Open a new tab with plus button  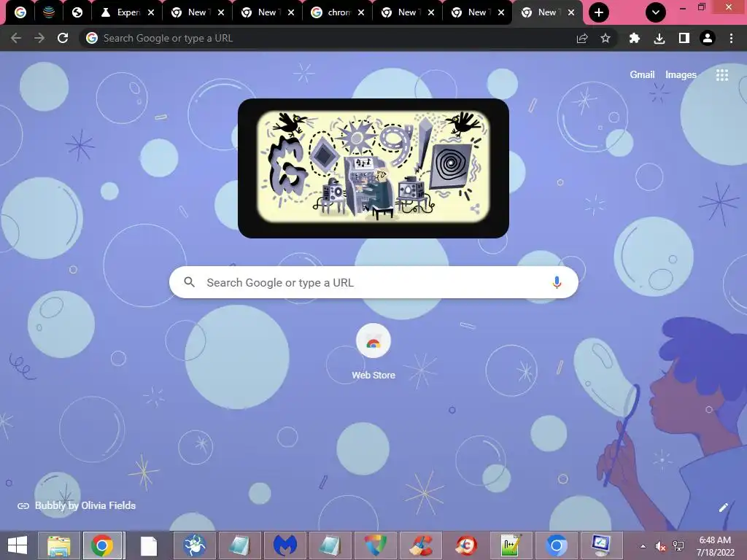[x=599, y=12]
